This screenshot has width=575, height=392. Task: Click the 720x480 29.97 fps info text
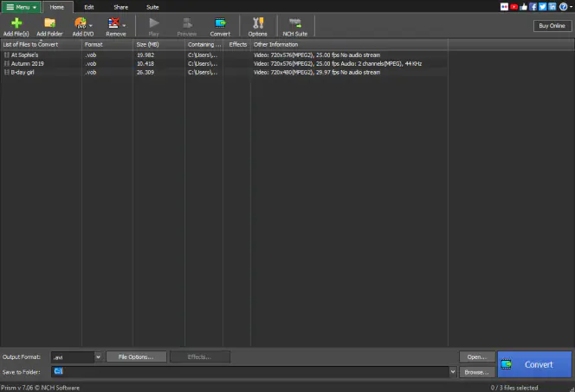coord(317,72)
